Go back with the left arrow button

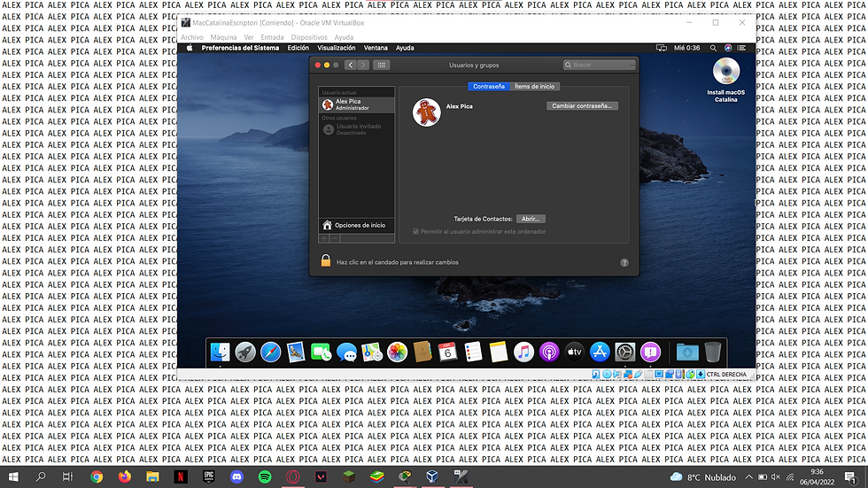[351, 65]
